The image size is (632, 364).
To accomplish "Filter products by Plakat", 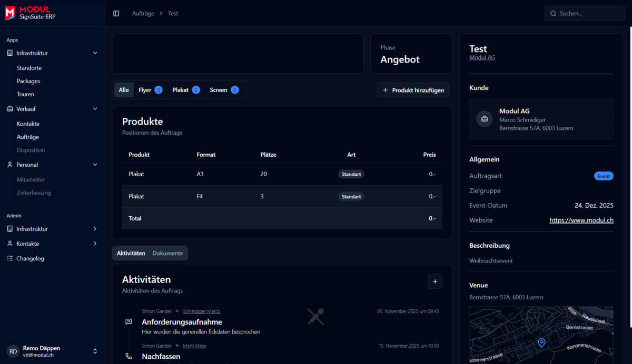I will (185, 90).
